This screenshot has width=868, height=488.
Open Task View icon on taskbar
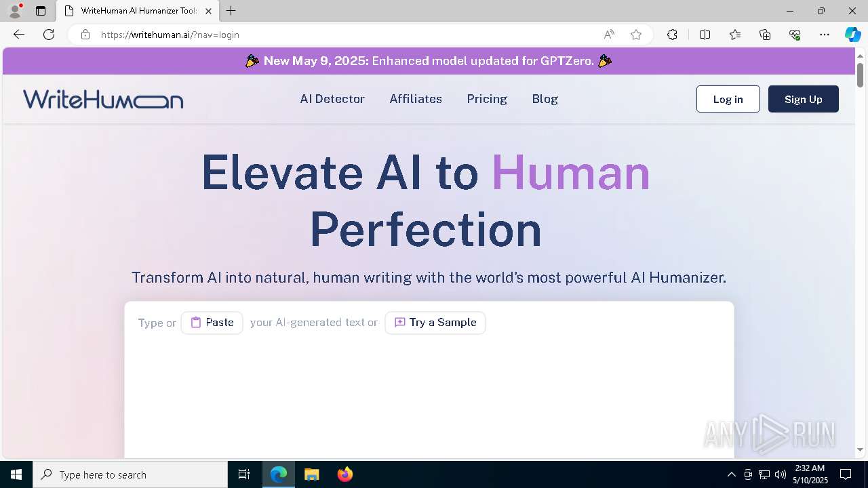[244, 474]
